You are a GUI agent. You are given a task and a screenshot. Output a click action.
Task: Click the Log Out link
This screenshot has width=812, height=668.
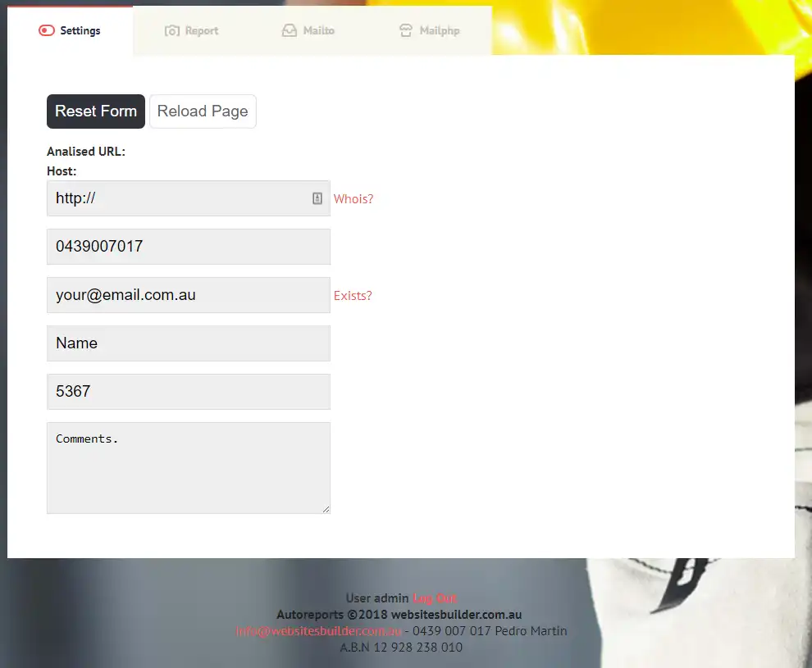435,598
